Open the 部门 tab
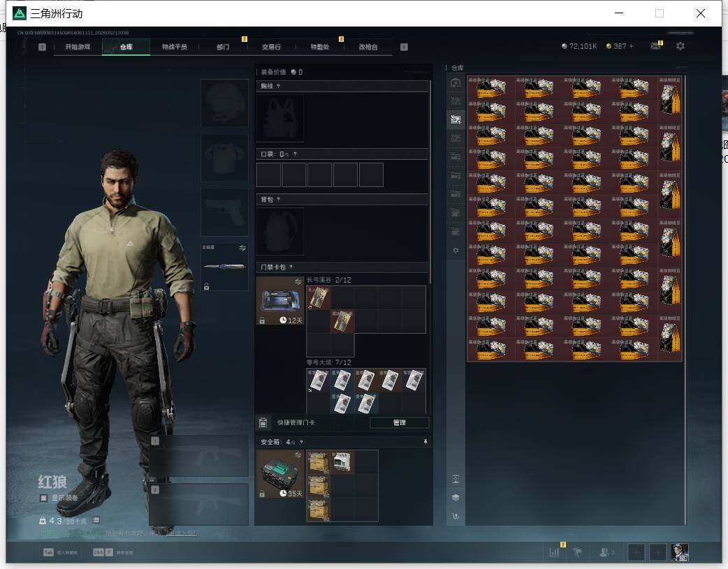728x569 pixels. [223, 47]
